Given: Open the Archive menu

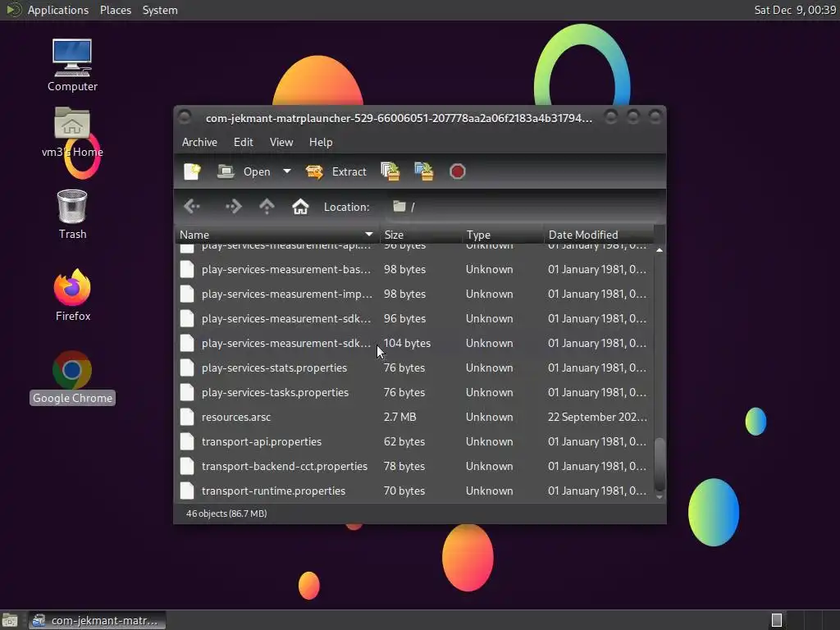Looking at the screenshot, I should click(199, 142).
